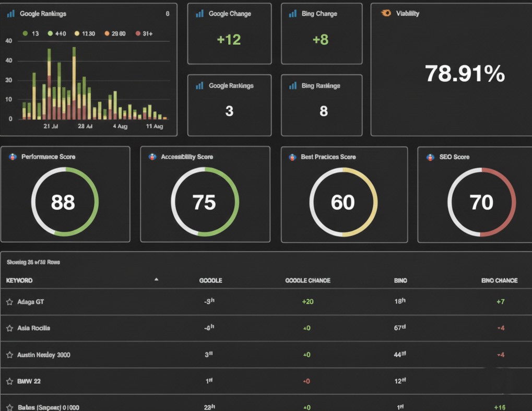
Task: Click the 78.91% Visibility value
Action: point(465,74)
